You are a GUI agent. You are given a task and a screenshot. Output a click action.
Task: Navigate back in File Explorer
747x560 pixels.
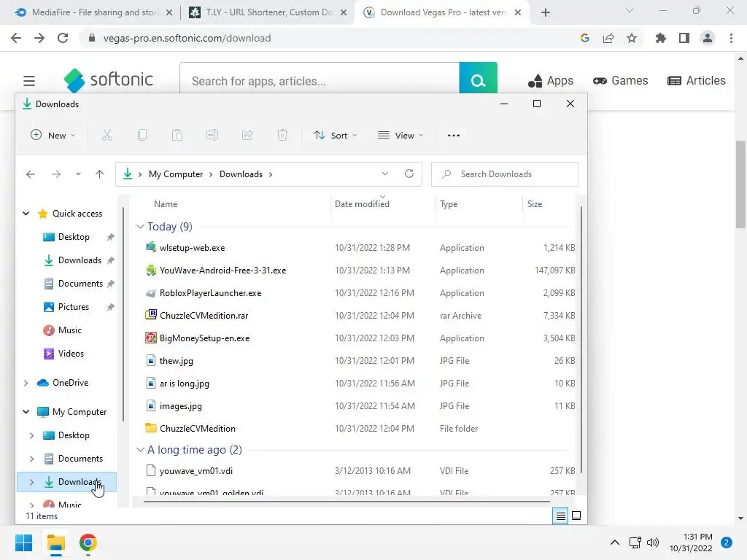coord(31,174)
